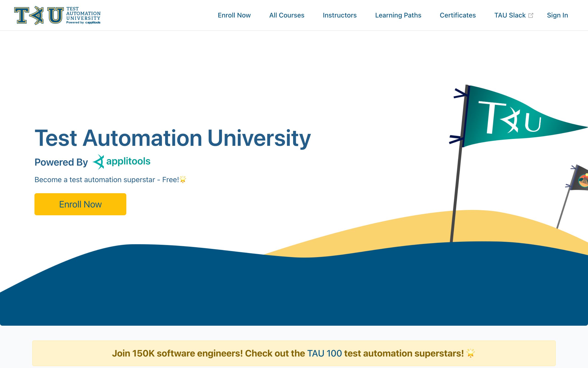Click the 'Powered By' text in hero
The width and height of the screenshot is (588, 368).
coord(61,162)
